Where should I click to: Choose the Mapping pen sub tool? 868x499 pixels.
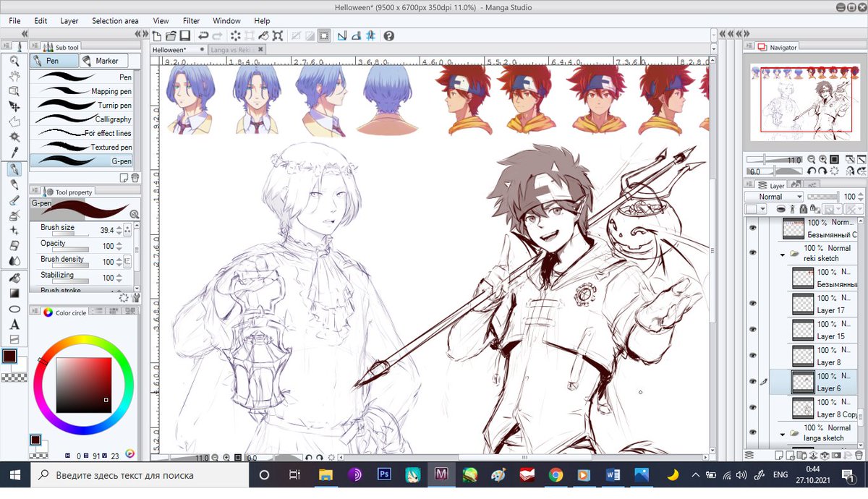coord(82,91)
